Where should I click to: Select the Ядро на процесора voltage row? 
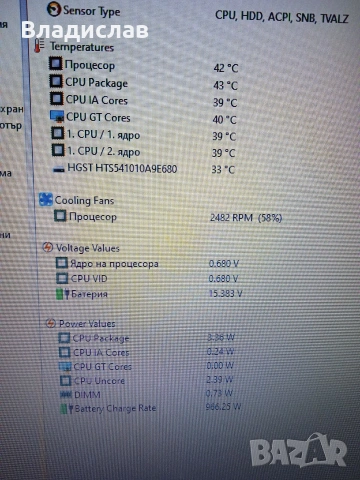(x=147, y=263)
